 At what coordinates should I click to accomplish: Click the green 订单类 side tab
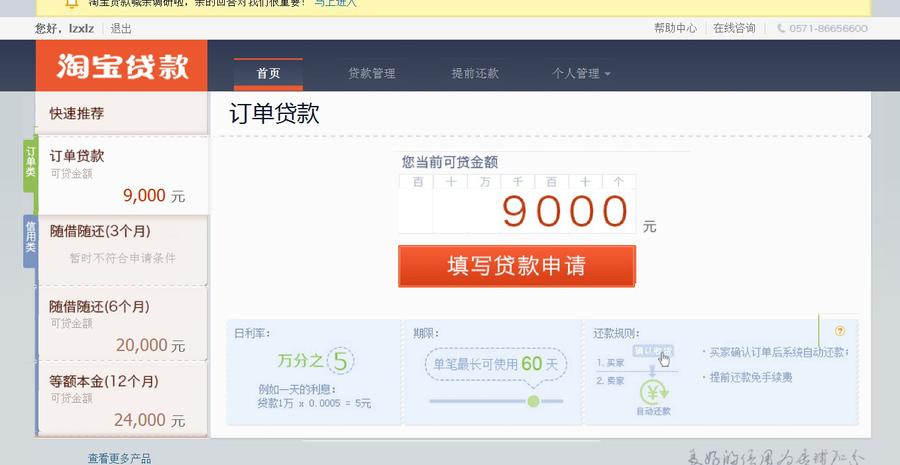point(30,166)
